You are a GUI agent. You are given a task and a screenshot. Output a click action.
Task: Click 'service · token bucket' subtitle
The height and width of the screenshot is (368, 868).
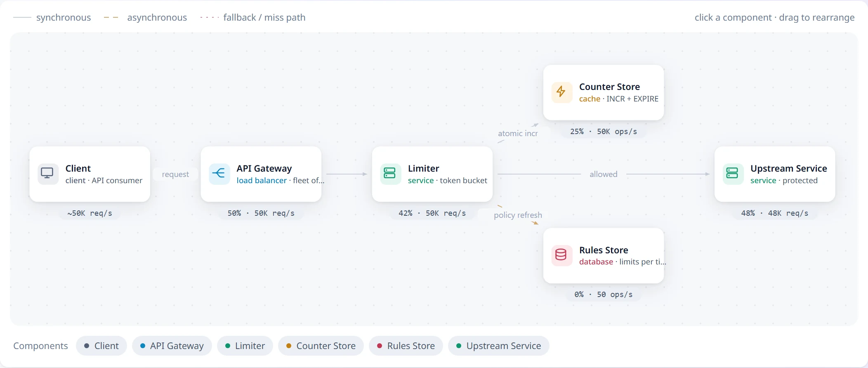(x=448, y=180)
